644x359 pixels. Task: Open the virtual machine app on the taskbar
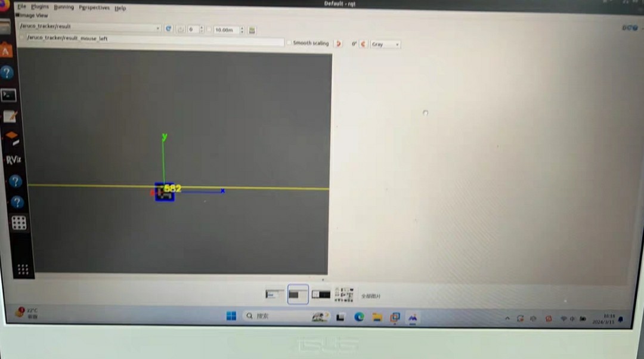tap(395, 317)
